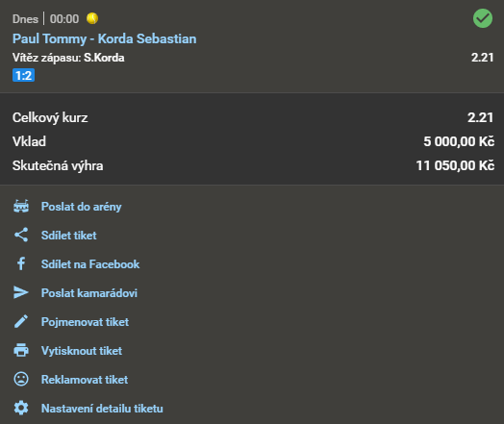Click the green winning checkmark icon

[483, 18]
